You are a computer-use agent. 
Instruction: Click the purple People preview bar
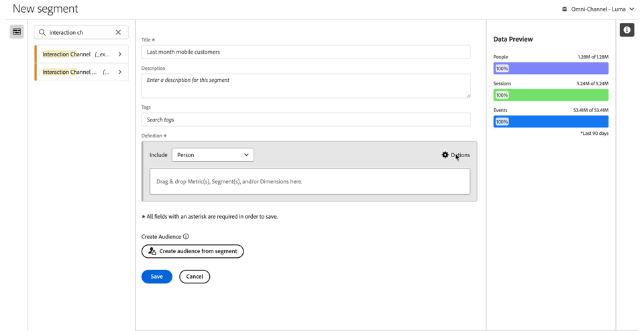coord(551,68)
